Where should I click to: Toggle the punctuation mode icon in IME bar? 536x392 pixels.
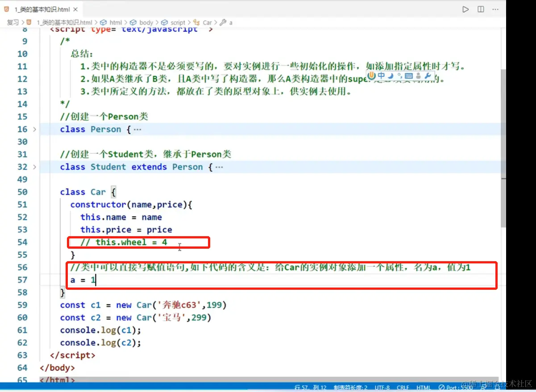[399, 75]
